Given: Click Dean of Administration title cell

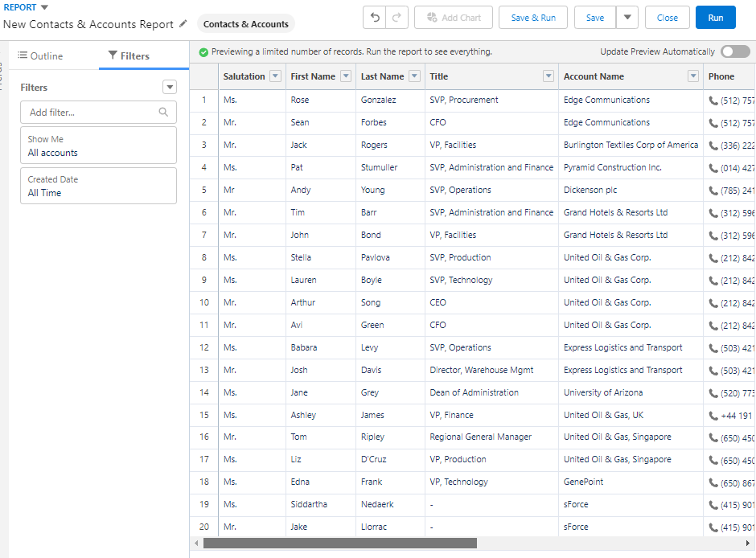Looking at the screenshot, I should tap(491, 392).
